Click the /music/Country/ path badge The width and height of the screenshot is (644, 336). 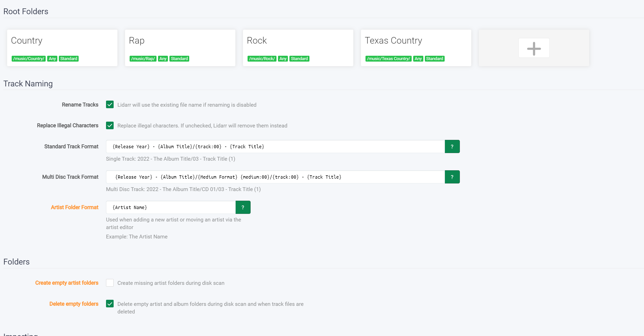point(28,59)
